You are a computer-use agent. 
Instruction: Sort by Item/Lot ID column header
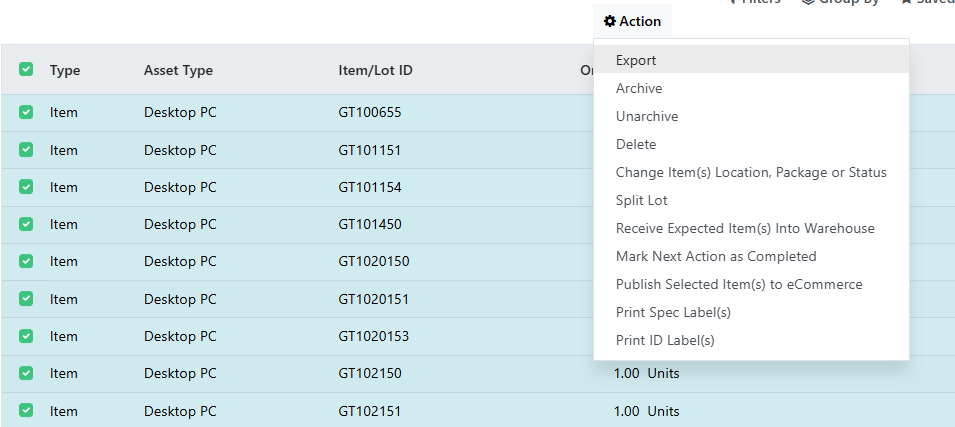pos(376,70)
